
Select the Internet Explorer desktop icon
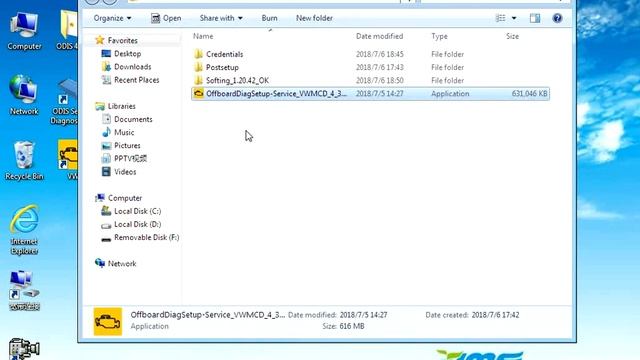coord(24,230)
